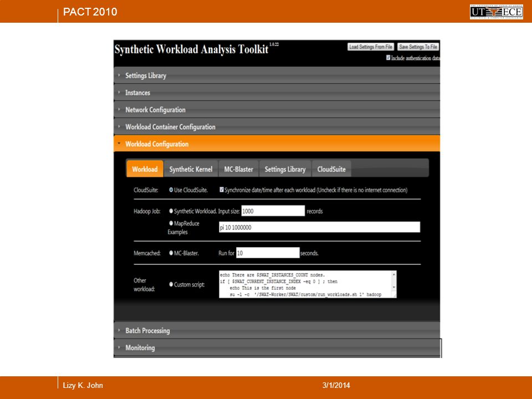Image resolution: width=532 pixels, height=399 pixels.
Task: Click scroll down arrow of script box
Action: (x=394, y=288)
